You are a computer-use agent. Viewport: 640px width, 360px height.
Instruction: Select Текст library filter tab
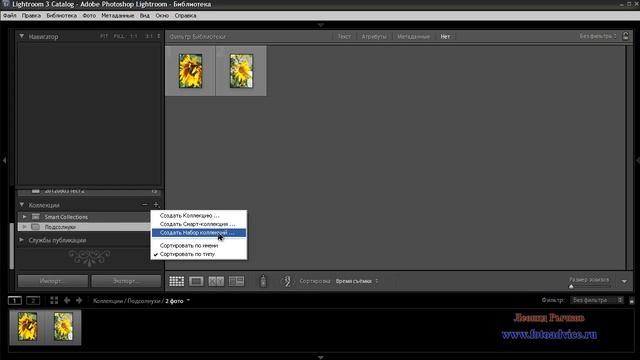344,36
